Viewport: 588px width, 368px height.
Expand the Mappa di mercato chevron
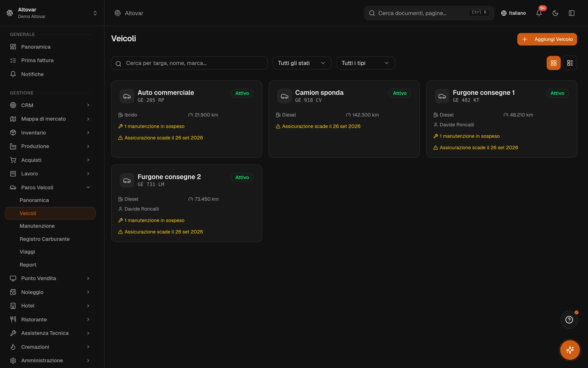pyautogui.click(x=88, y=119)
